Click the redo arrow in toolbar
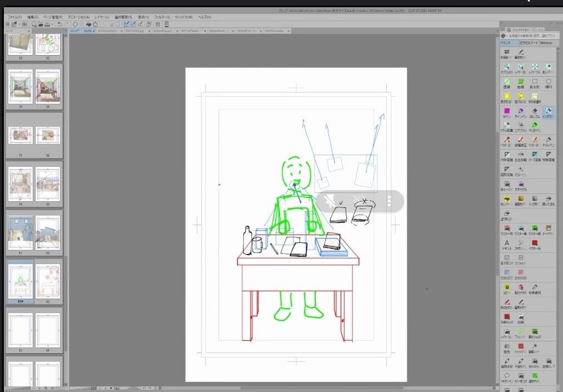563x392 pixels. coord(67,24)
